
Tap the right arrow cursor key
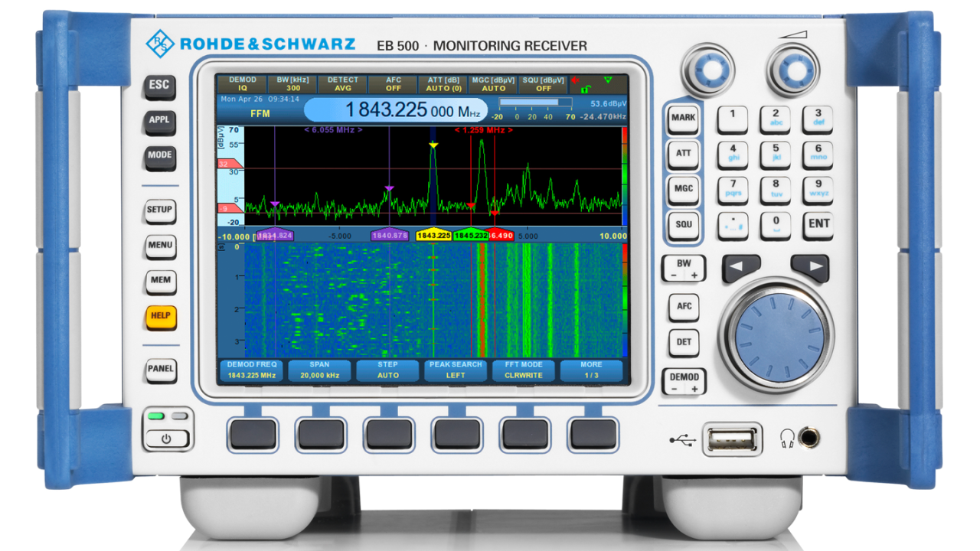(810, 268)
